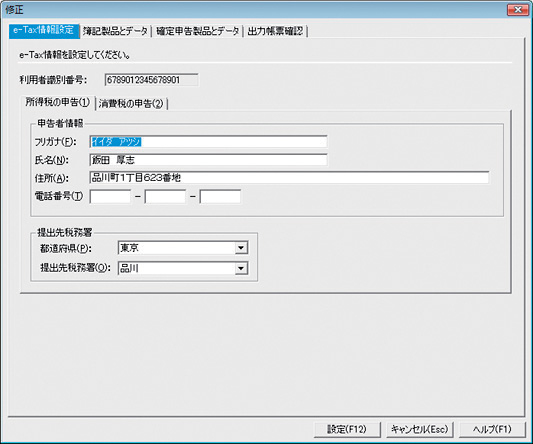Open the 簿記製品とデータ tab
533x444 pixels.
pos(116,32)
